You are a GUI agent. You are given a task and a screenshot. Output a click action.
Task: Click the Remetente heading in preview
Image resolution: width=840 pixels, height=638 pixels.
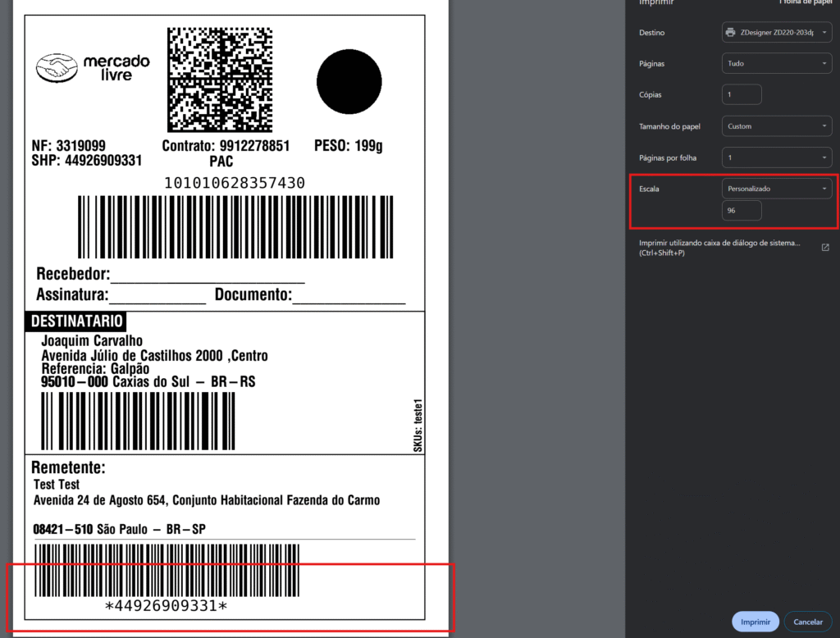68,467
